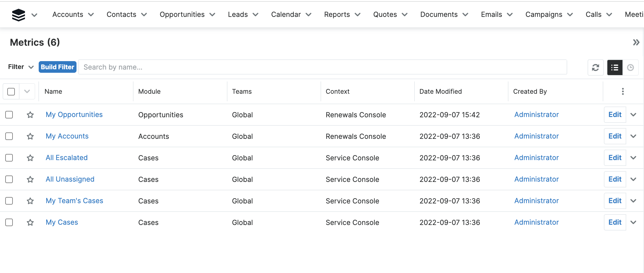Screen dimensions: 644x273
Task: Open the My Team's Cases link
Action: coord(74,201)
